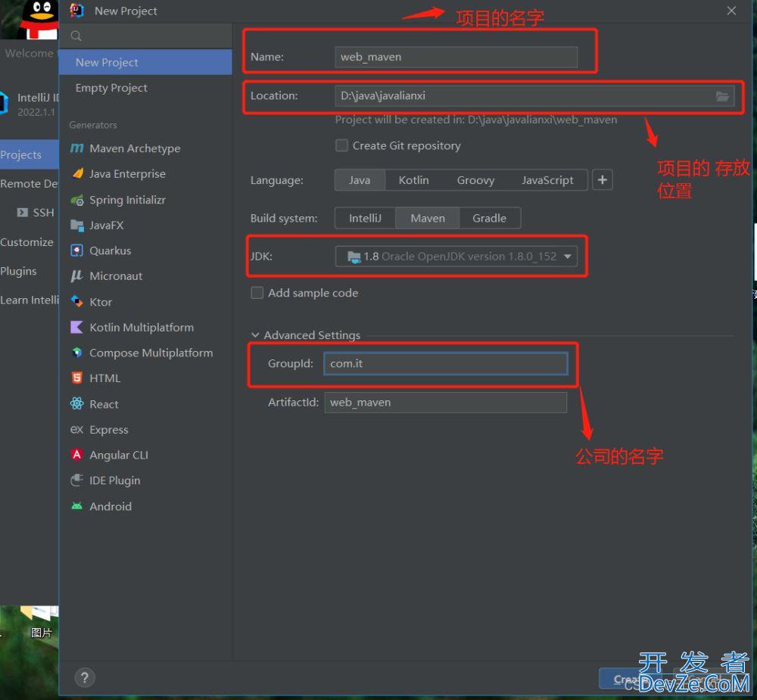Click the Kotlin Multiplatform K icon
Image resolution: width=757 pixels, height=700 pixels.
click(x=76, y=328)
